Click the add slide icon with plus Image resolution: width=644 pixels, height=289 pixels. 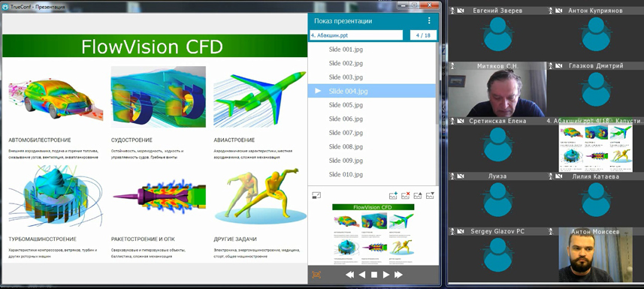[393, 195]
